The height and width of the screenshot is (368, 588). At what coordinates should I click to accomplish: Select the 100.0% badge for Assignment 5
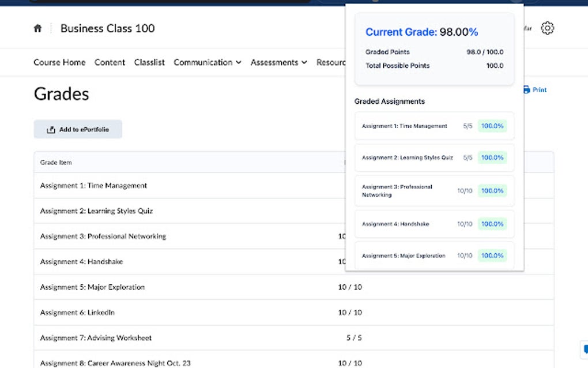pyautogui.click(x=492, y=256)
